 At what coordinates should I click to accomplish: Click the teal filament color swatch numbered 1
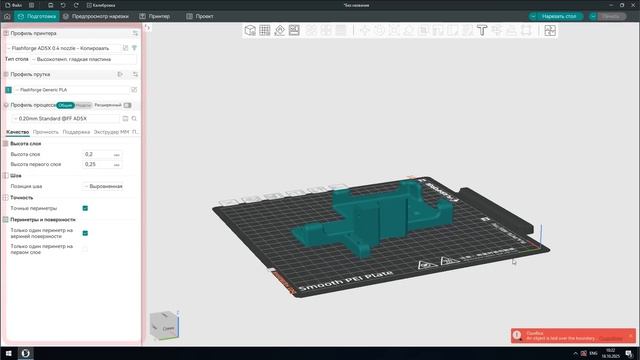[x=8, y=90]
